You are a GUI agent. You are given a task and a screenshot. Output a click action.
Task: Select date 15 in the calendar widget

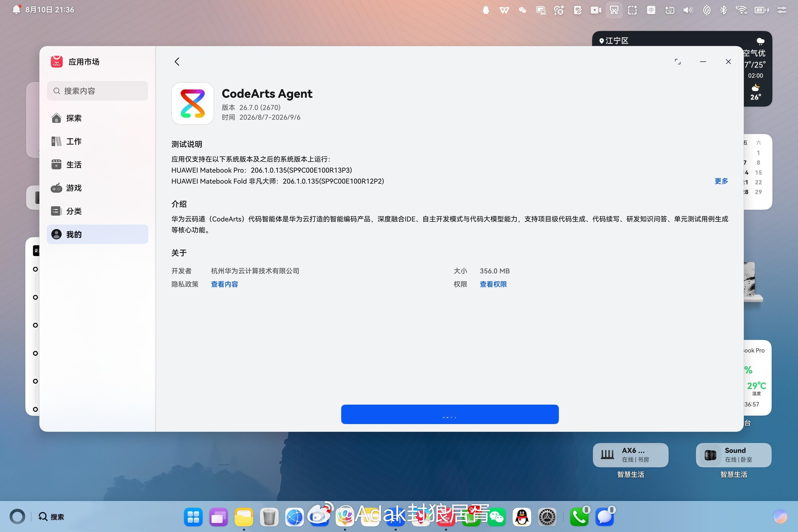tap(758, 172)
